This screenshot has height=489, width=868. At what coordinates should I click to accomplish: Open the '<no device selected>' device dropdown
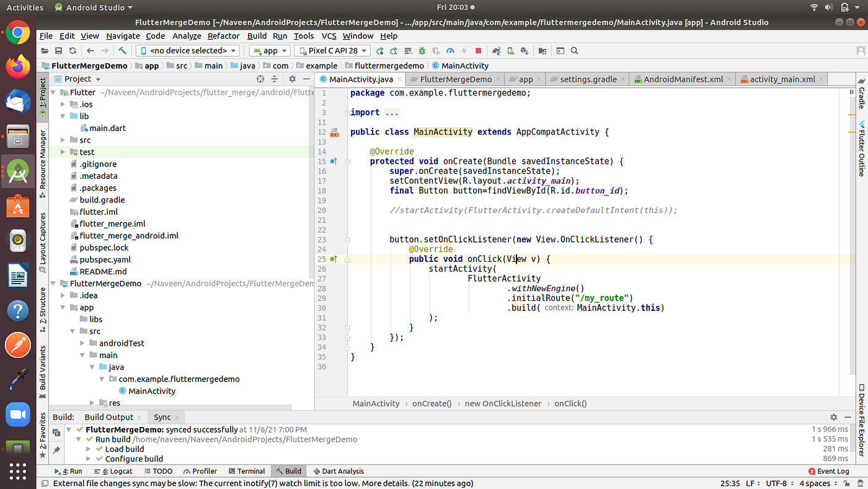click(187, 51)
